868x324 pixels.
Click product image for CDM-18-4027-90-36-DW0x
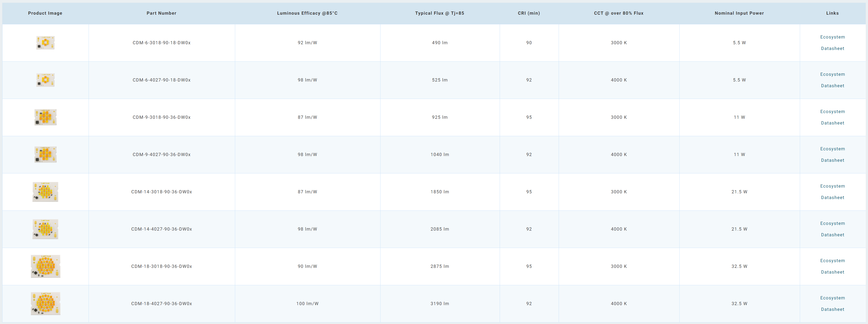coord(45,303)
